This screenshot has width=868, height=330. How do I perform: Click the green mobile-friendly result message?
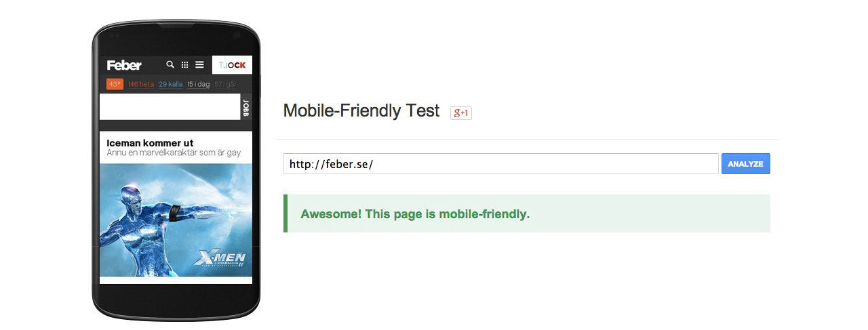pyautogui.click(x=415, y=214)
